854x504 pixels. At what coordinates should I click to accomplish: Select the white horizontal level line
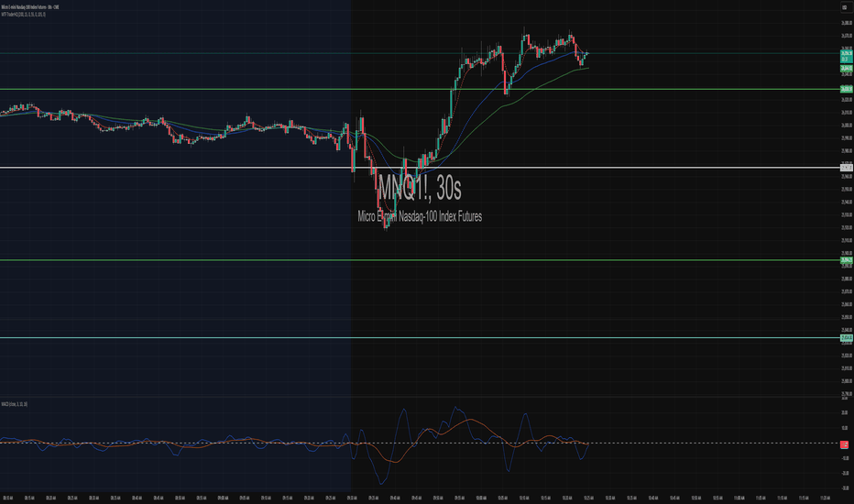pos(420,168)
